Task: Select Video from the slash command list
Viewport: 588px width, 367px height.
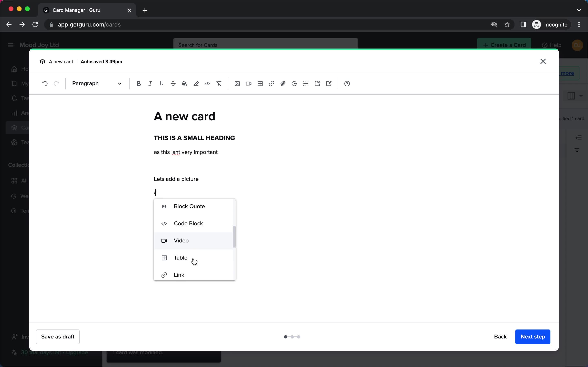Action: [181, 240]
